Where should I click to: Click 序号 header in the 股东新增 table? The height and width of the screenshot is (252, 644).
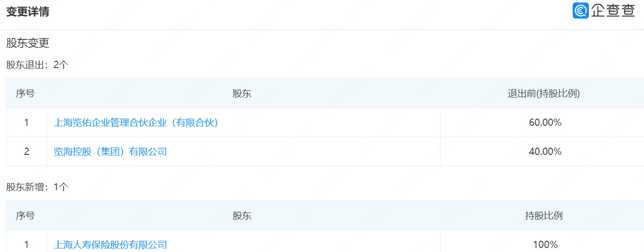point(25,216)
